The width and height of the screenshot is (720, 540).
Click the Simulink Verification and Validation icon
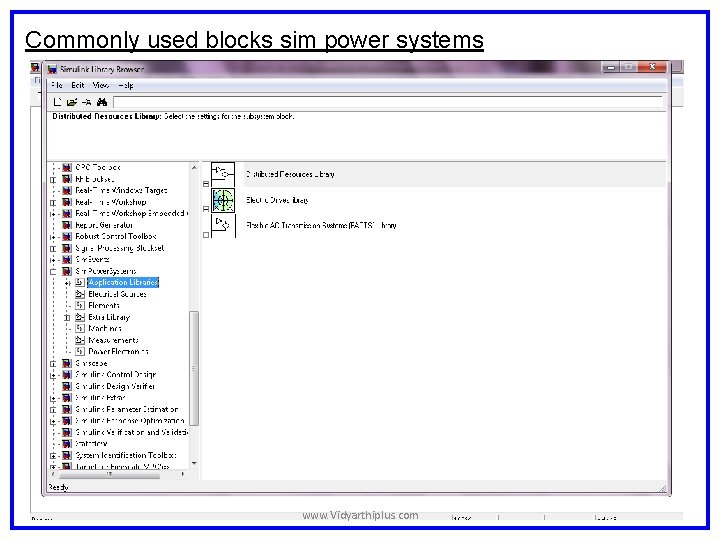click(67, 432)
